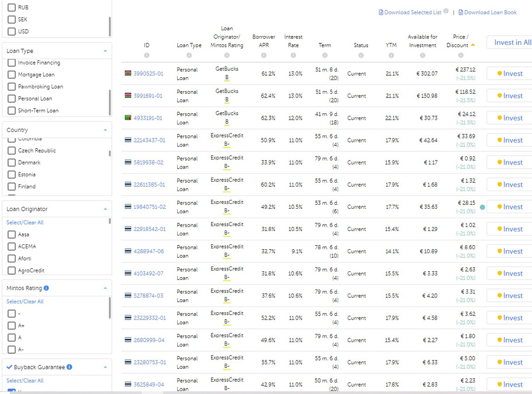Click the B rating of loan 3991691-01
The height and width of the screenshot is (394, 532).
click(x=227, y=99)
